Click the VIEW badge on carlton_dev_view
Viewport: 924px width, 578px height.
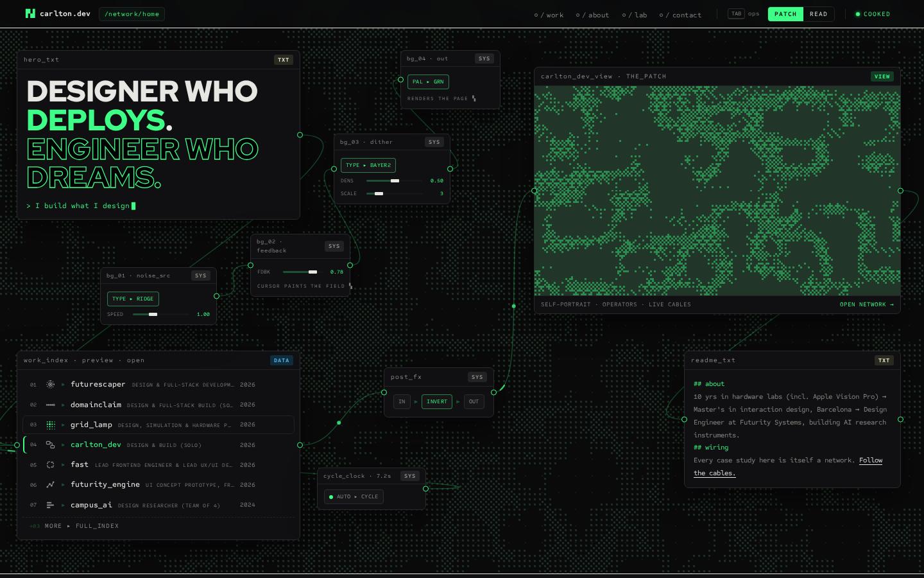(882, 76)
